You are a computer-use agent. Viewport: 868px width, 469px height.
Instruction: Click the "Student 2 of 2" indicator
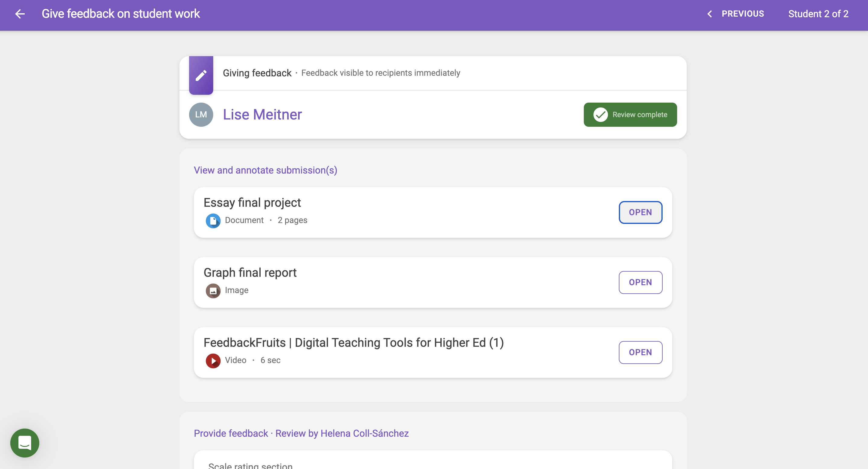tap(818, 14)
